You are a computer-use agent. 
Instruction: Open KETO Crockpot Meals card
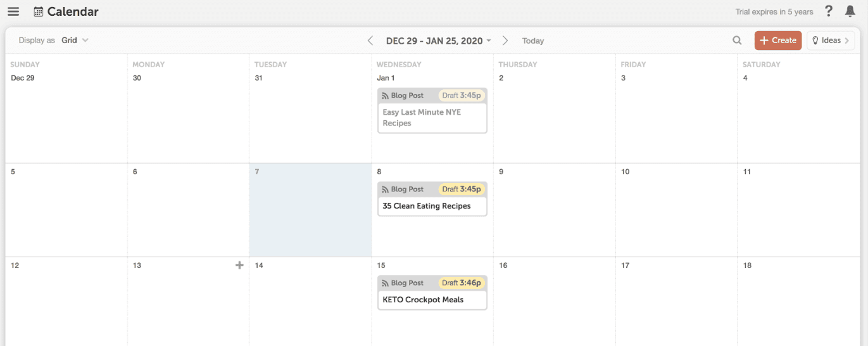pos(432,300)
